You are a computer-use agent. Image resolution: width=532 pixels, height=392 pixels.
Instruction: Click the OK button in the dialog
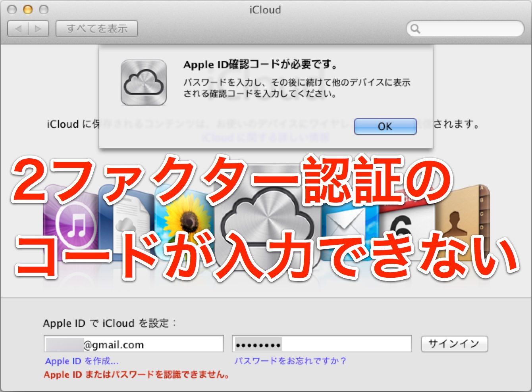tap(385, 127)
